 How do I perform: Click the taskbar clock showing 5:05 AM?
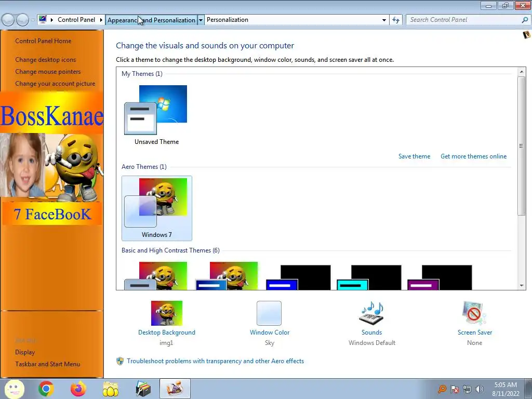[506, 389]
